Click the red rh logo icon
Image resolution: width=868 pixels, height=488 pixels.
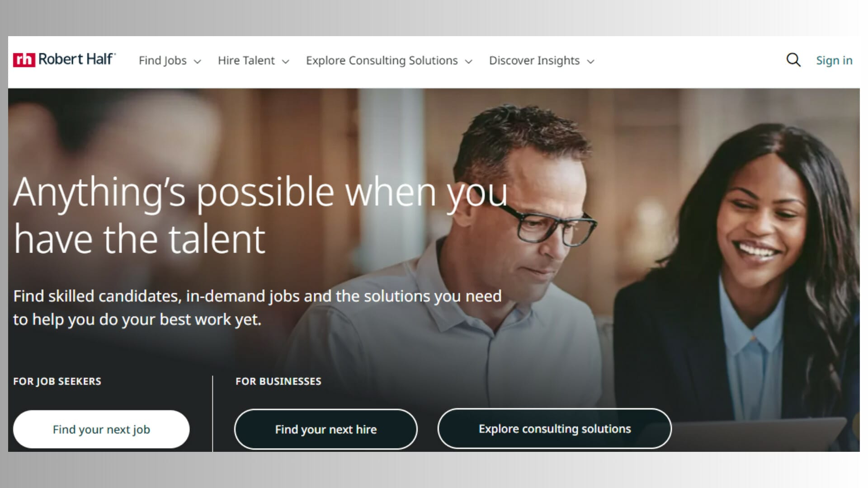click(x=24, y=60)
